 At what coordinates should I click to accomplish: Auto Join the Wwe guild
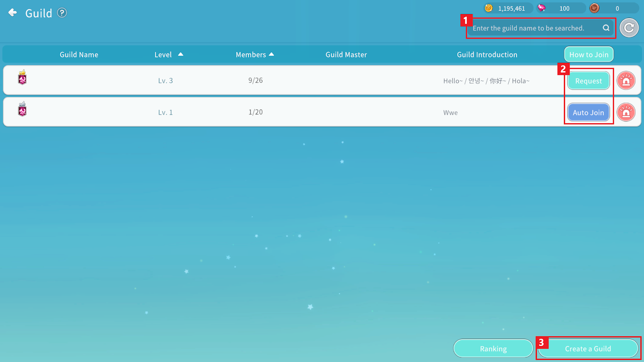[588, 113]
